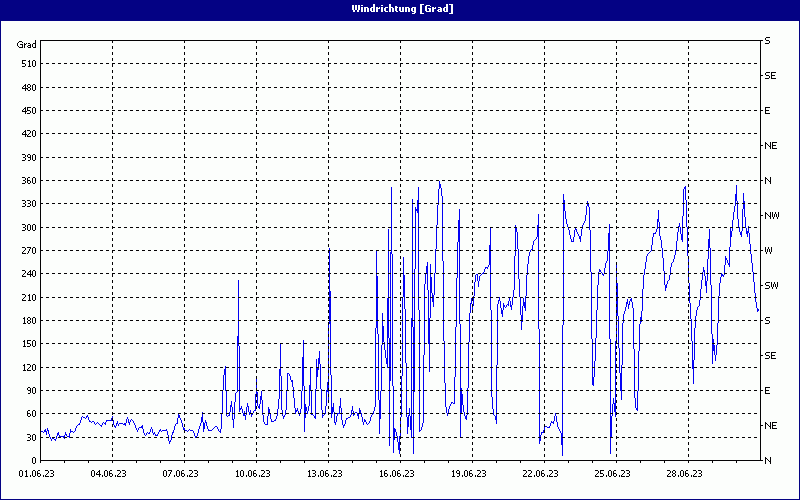Select the 16.06.23 date label

396,473
